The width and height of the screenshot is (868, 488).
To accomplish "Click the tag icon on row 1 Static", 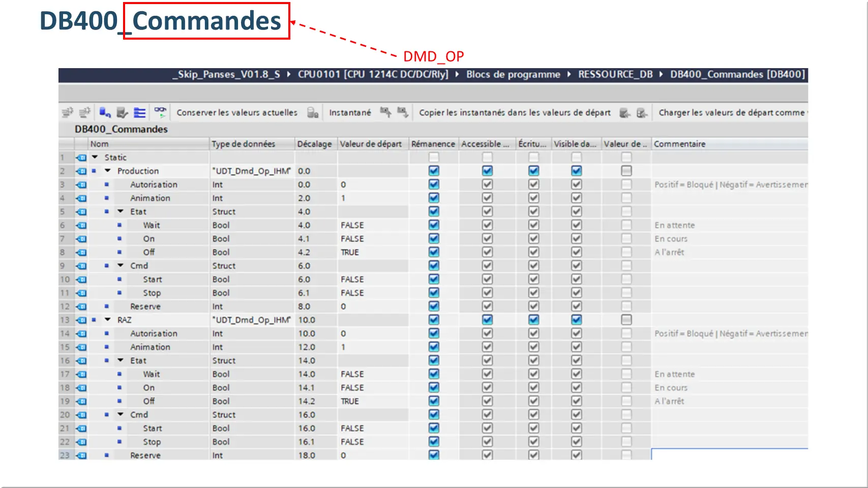I will click(81, 158).
